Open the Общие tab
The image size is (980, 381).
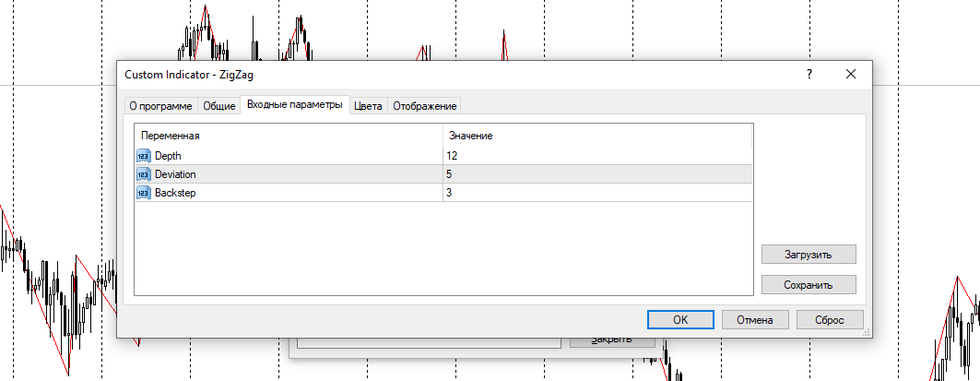218,106
